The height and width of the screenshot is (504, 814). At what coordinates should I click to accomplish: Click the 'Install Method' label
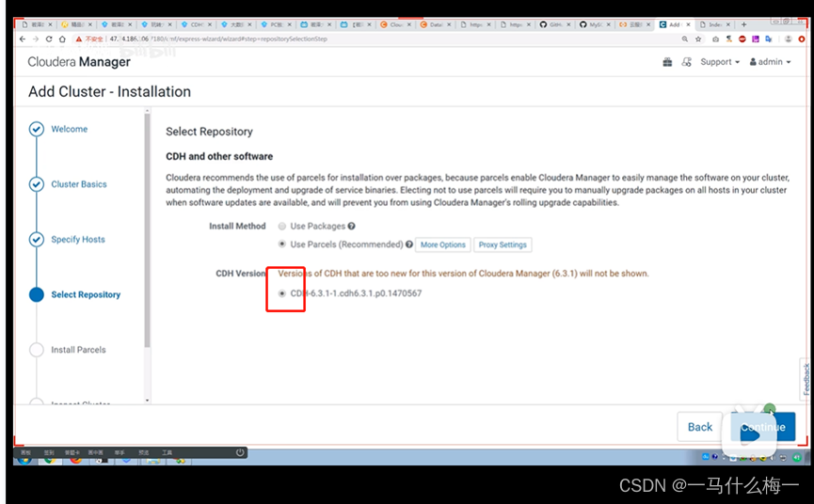(237, 226)
